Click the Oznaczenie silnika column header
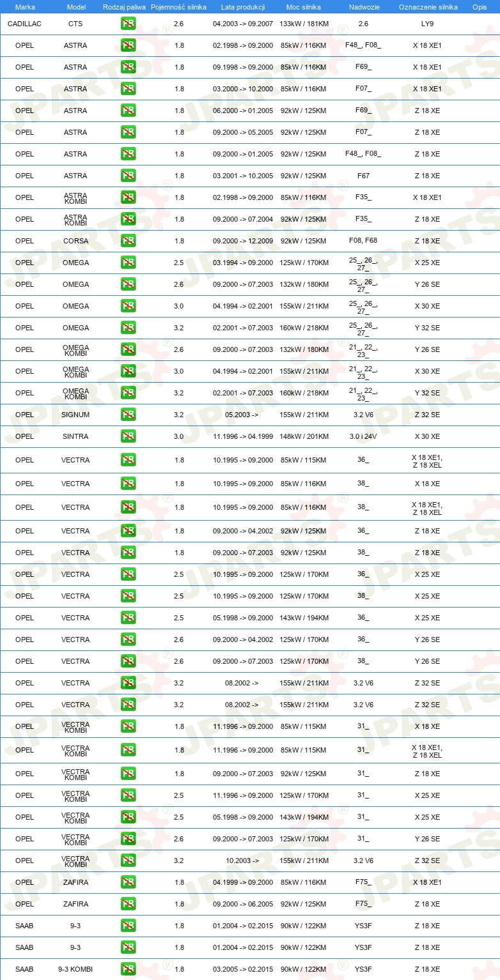 pos(428,6)
